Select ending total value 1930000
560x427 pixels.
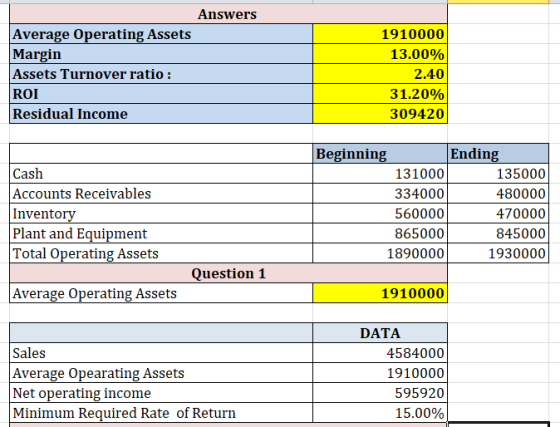(498, 253)
